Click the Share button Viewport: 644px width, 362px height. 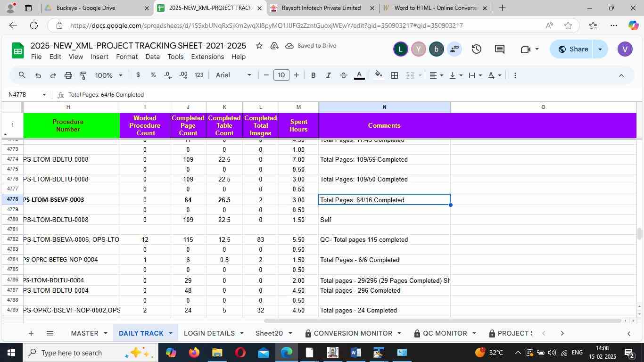572,49
